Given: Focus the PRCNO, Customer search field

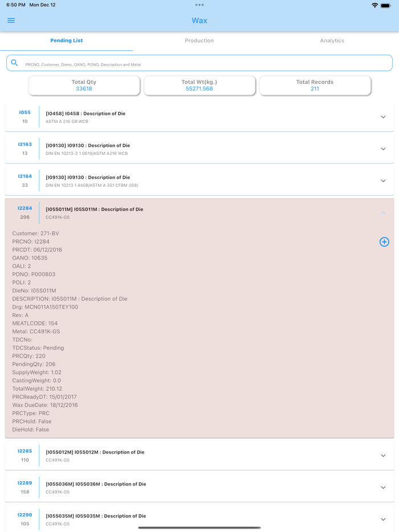Looking at the screenshot, I should (x=205, y=64).
